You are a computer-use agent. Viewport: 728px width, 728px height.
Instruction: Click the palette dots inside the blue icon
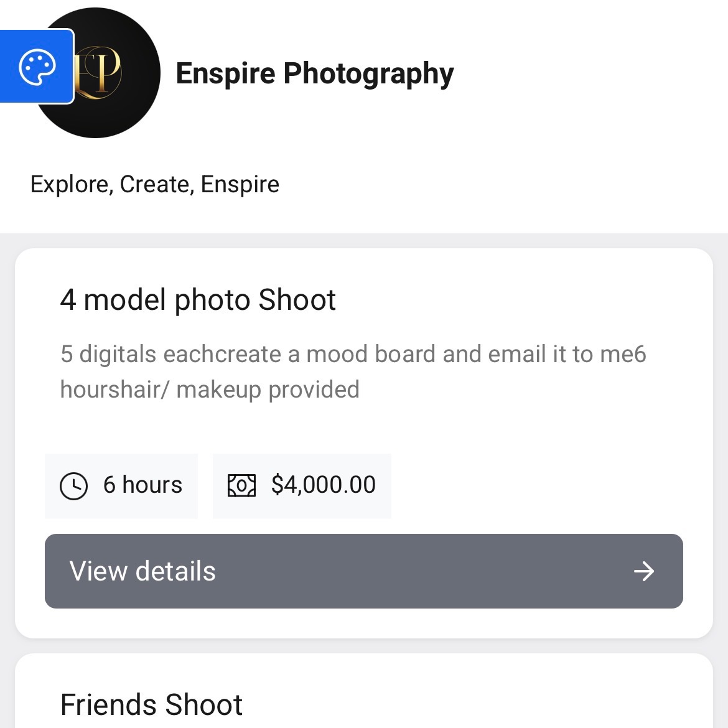(36, 67)
